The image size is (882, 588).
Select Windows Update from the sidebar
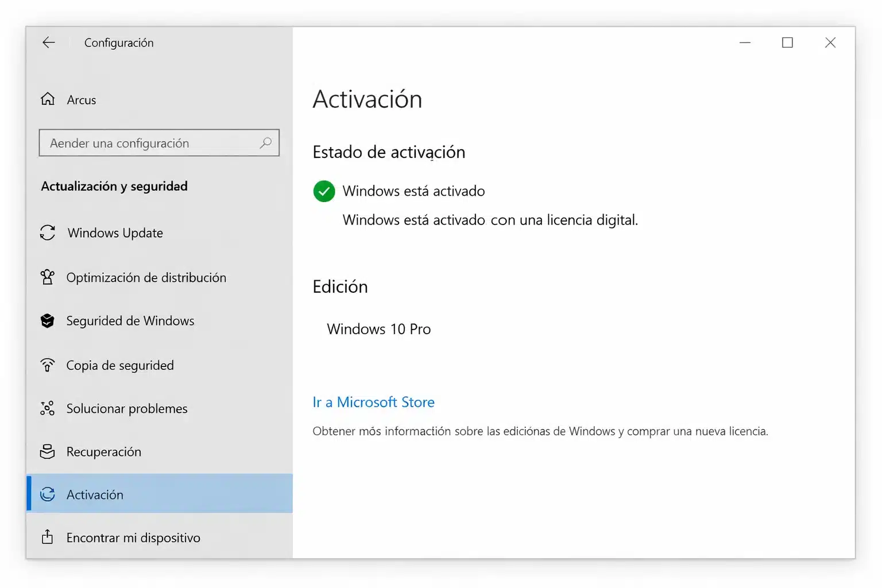[115, 233]
